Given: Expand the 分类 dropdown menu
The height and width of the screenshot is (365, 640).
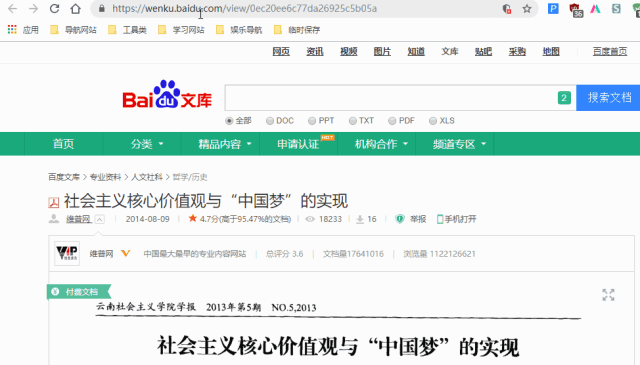Looking at the screenshot, I should point(147,144).
